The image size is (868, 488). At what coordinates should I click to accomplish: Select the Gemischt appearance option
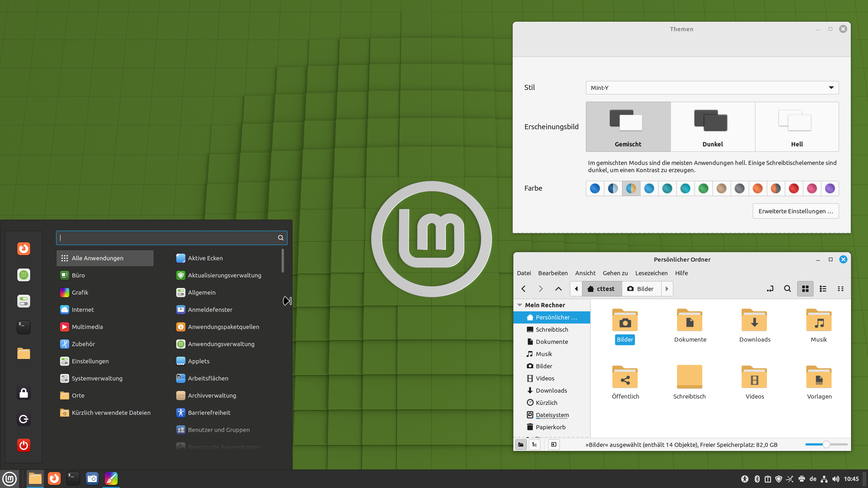[628, 127]
